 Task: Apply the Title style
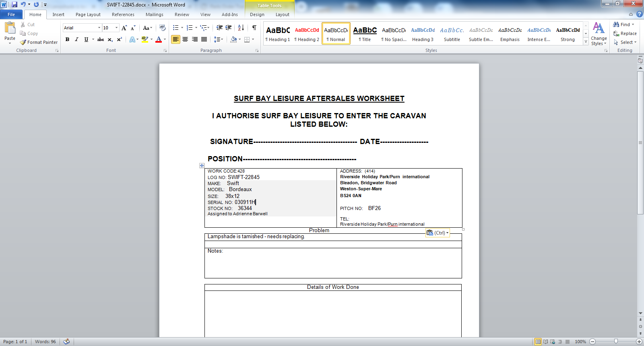[x=365, y=33]
